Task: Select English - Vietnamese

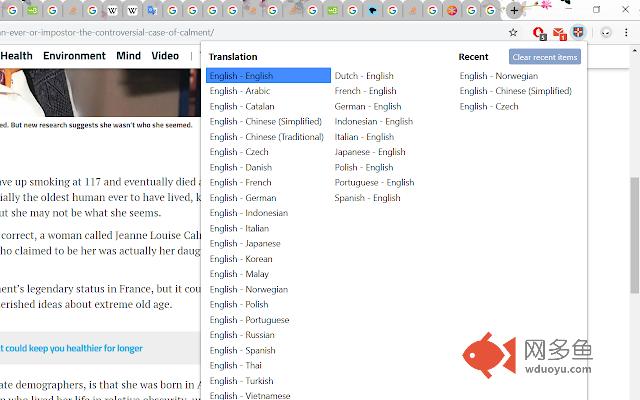Action: coord(250,395)
